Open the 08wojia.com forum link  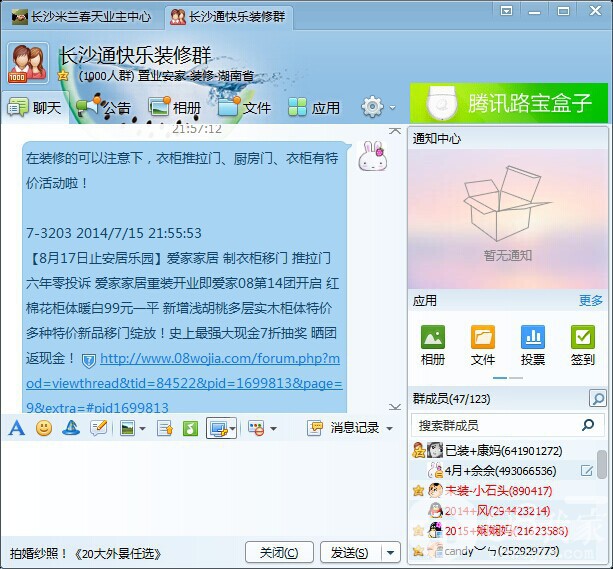point(220,359)
